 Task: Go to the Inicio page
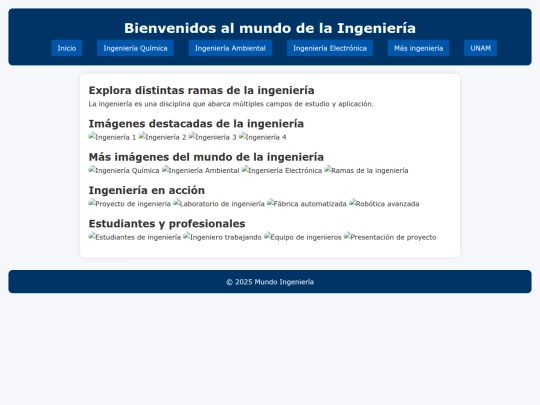(x=67, y=48)
